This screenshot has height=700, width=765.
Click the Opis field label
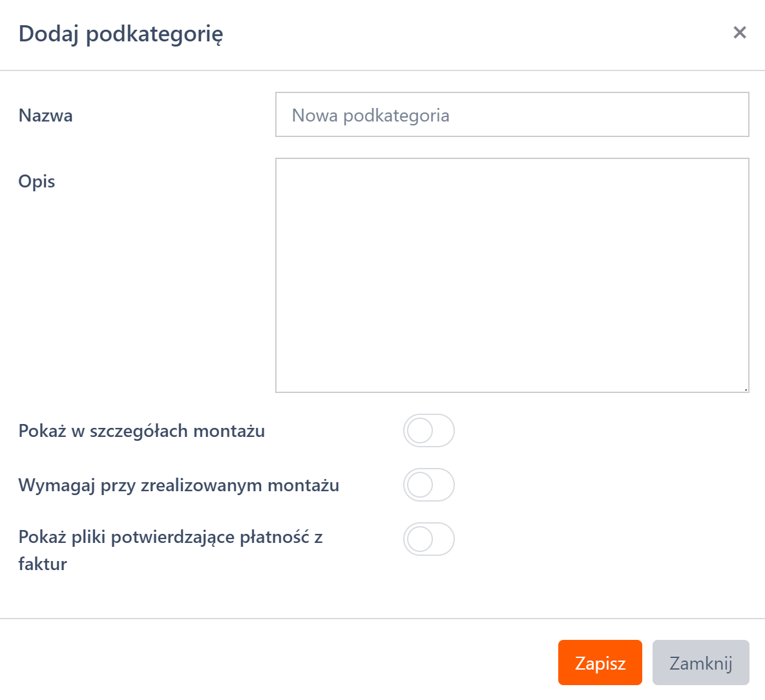point(37,182)
